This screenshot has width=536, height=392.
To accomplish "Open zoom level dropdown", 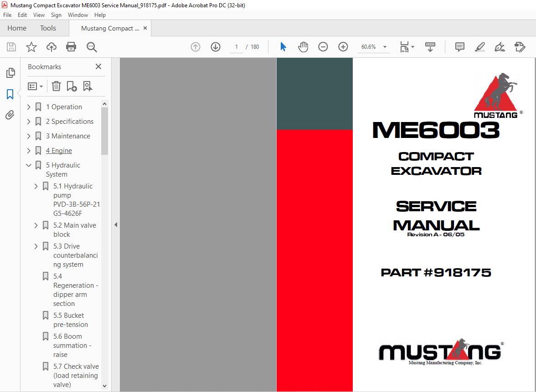I will click(385, 47).
